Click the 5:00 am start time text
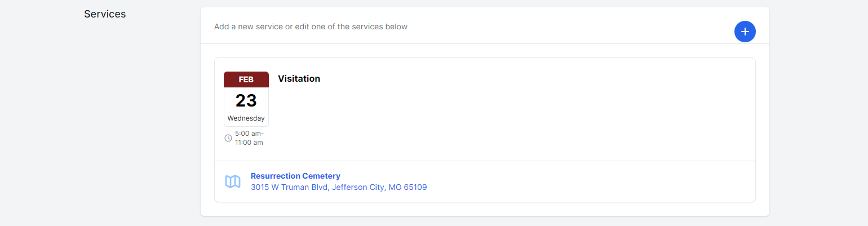868x226 pixels. click(x=249, y=134)
